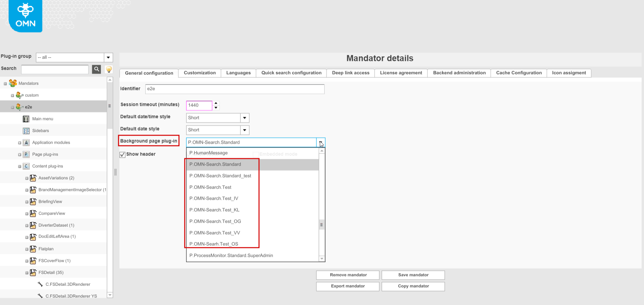
Task: Uncheck the Show header checkbox
Action: point(122,155)
